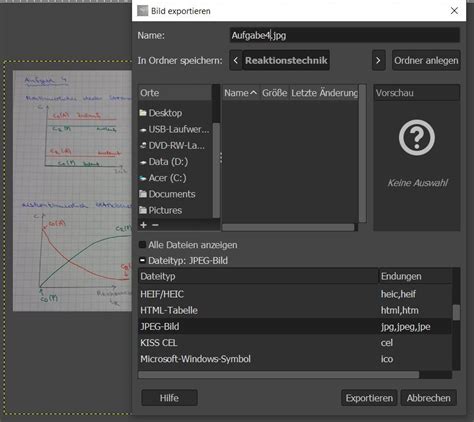
Task: Sort files by Letzte Änderung column
Action: click(x=324, y=93)
